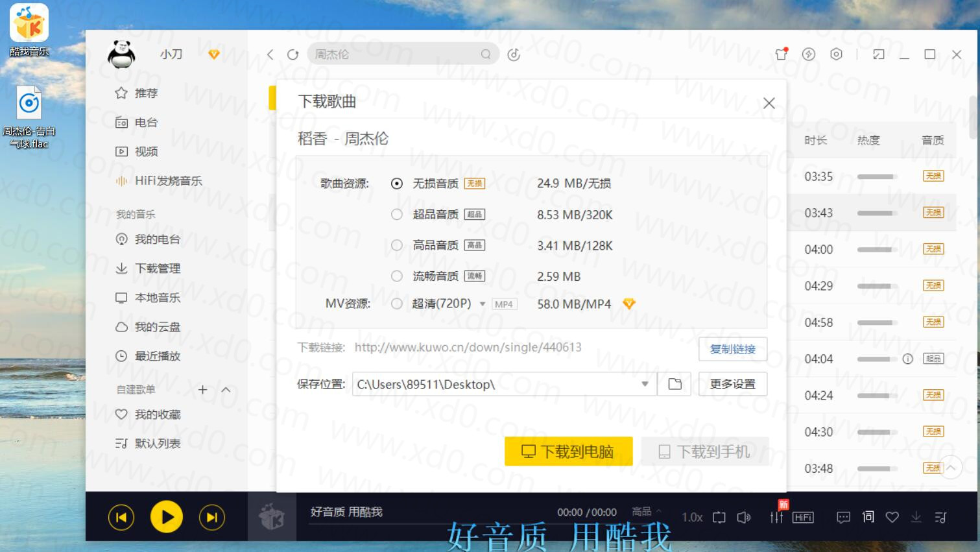Open the skin/clothing icon in title bar
The image size is (980, 552).
[x=782, y=54]
